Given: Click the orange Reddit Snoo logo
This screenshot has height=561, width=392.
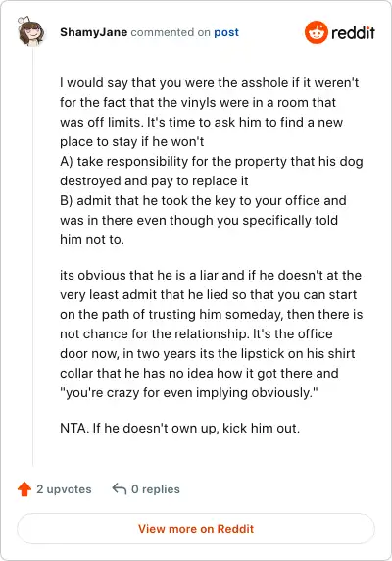Looking at the screenshot, I should point(316,32).
